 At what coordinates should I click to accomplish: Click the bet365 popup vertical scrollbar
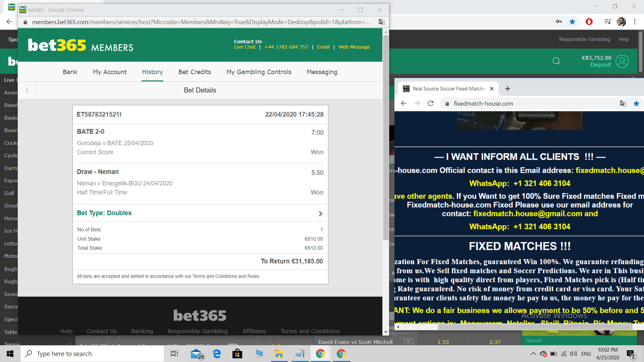pos(386,121)
